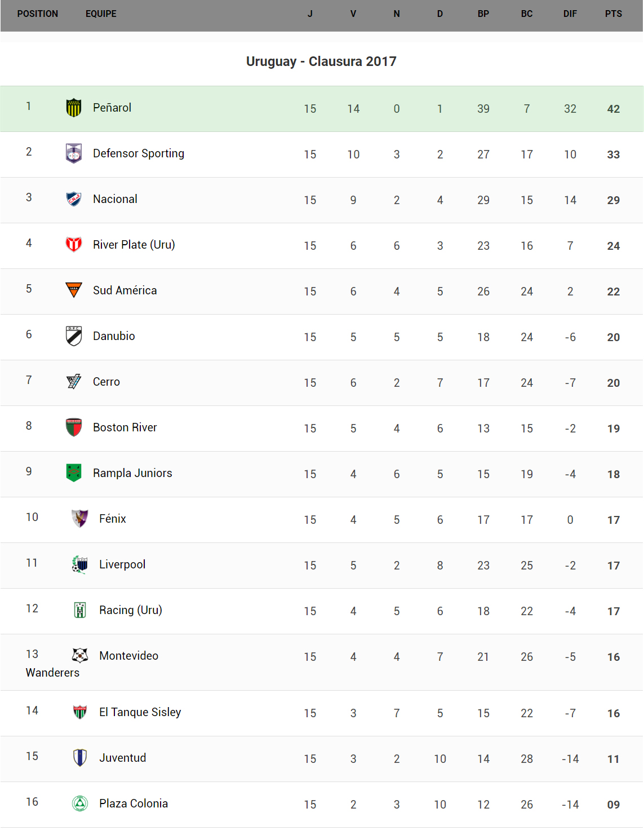The height and width of the screenshot is (830, 644).
Task: Click the Boston River shield icon
Action: [x=74, y=427]
